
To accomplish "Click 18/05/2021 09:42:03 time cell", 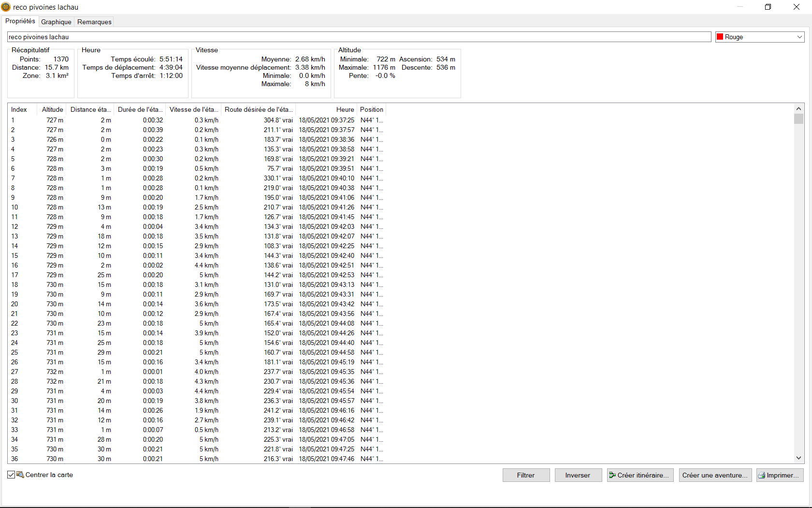I will (326, 226).
